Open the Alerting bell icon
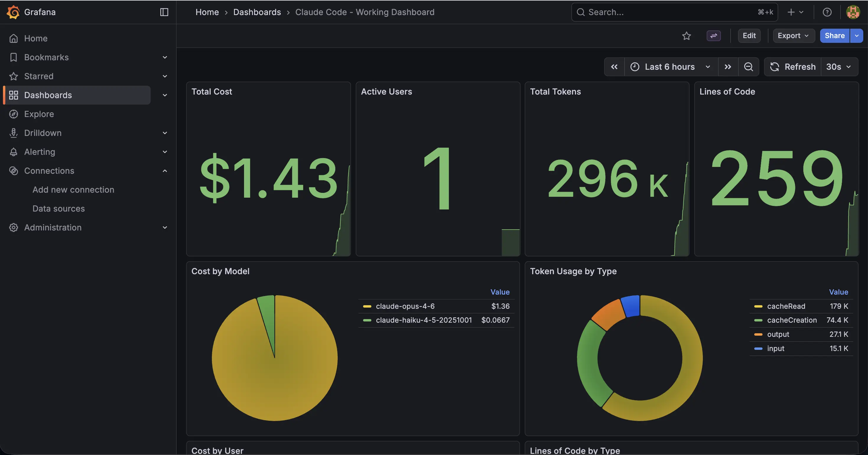This screenshot has height=455, width=868. [14, 152]
